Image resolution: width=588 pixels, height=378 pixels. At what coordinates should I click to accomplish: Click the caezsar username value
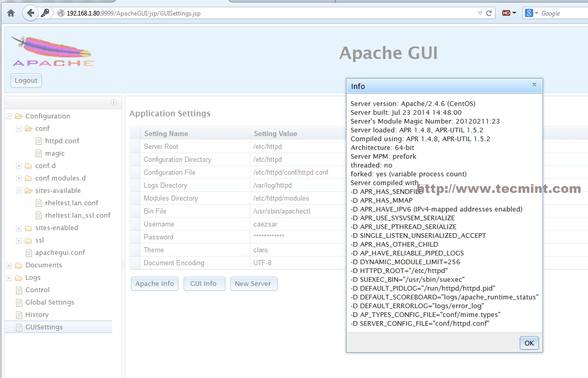click(x=265, y=224)
